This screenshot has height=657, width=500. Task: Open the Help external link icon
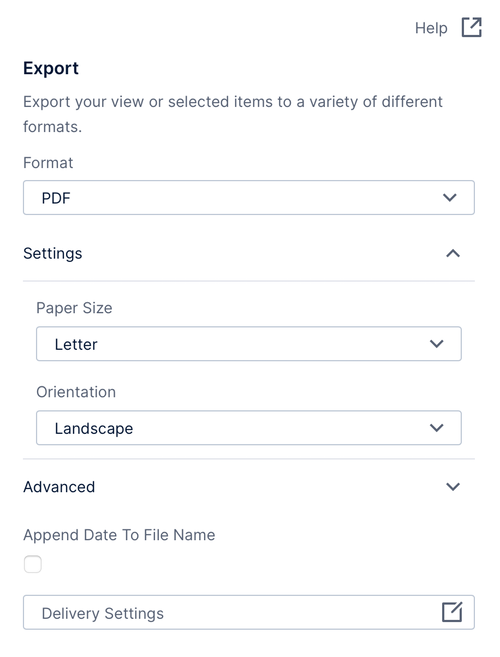472,28
